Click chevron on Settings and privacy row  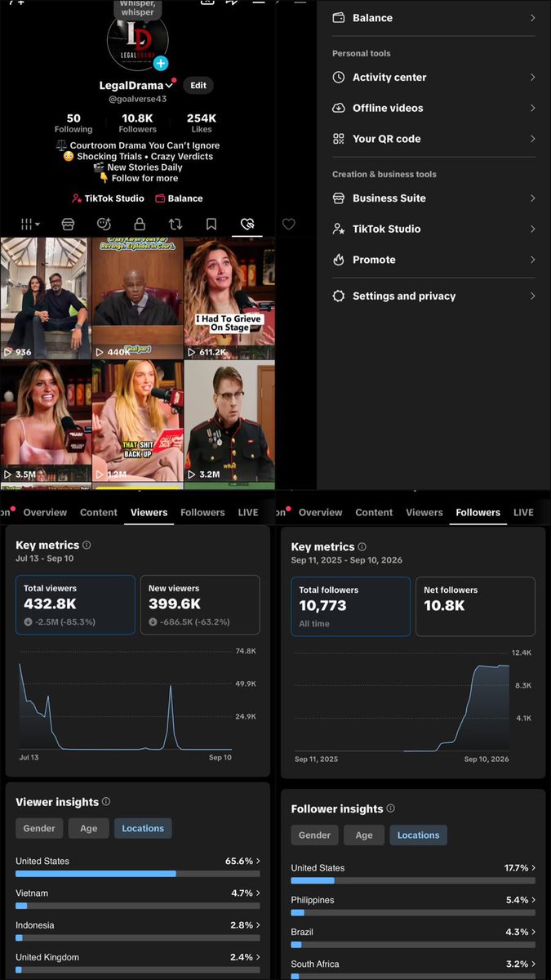pyautogui.click(x=532, y=296)
